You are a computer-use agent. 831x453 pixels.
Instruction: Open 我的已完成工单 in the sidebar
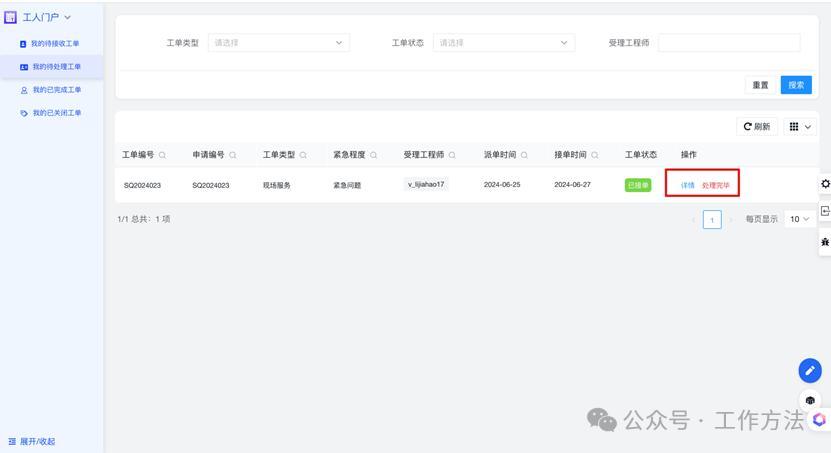coord(51,90)
